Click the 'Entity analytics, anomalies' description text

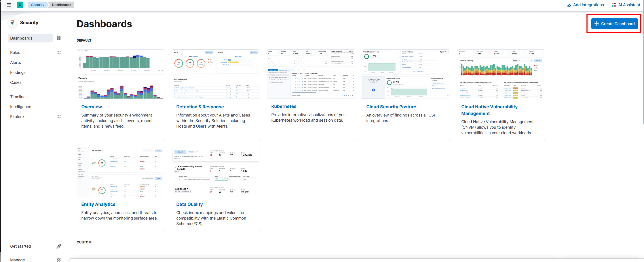point(119,215)
